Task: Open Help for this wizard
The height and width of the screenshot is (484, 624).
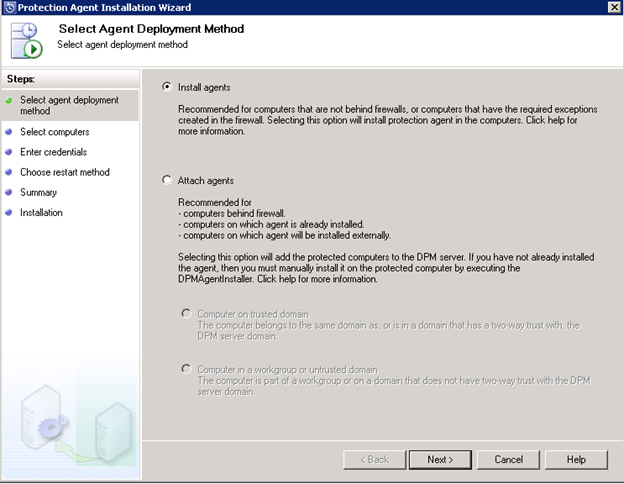Action: pyautogui.click(x=576, y=460)
